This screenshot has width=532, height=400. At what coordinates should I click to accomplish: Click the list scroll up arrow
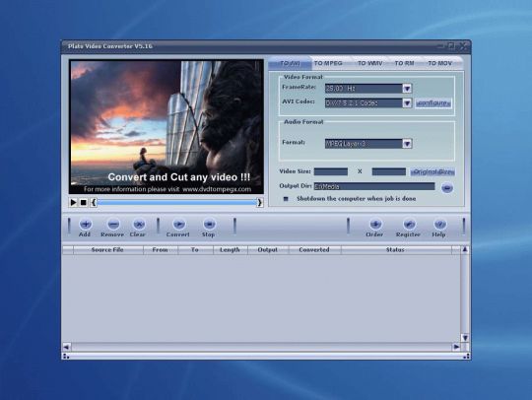coord(465,249)
